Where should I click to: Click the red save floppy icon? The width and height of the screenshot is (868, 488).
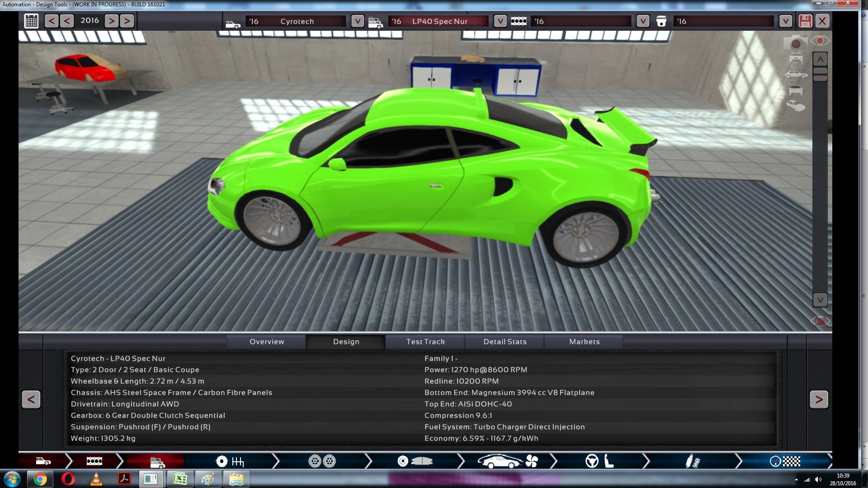(805, 21)
